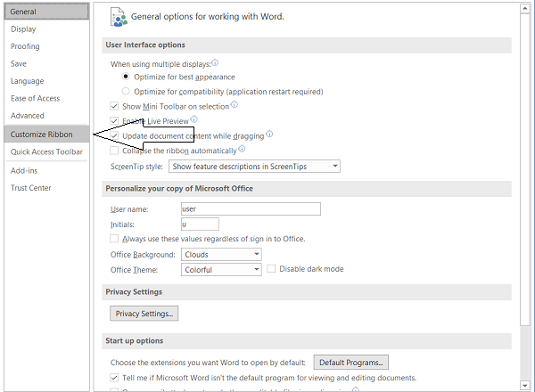Open the ScreenTip style dropdown
The width and height of the screenshot is (535, 392).
click(x=255, y=167)
